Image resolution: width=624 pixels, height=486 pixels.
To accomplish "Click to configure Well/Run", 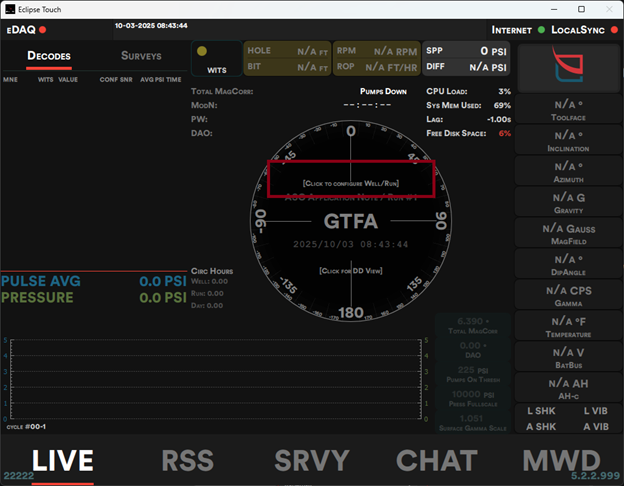I will click(350, 184).
